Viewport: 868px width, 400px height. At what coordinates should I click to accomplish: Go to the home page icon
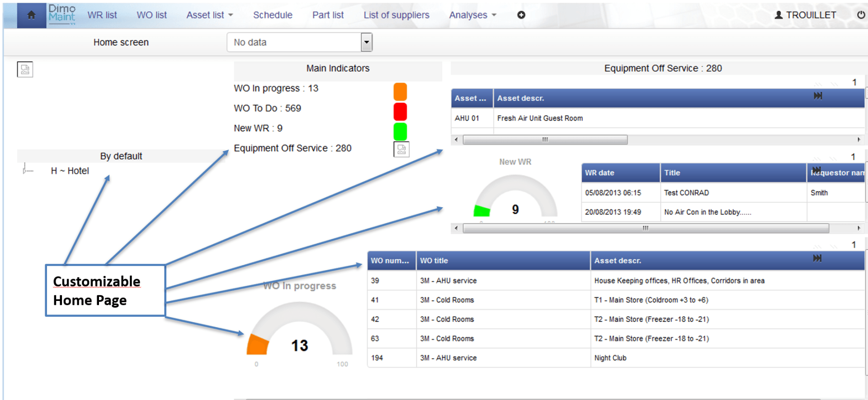coord(31,15)
